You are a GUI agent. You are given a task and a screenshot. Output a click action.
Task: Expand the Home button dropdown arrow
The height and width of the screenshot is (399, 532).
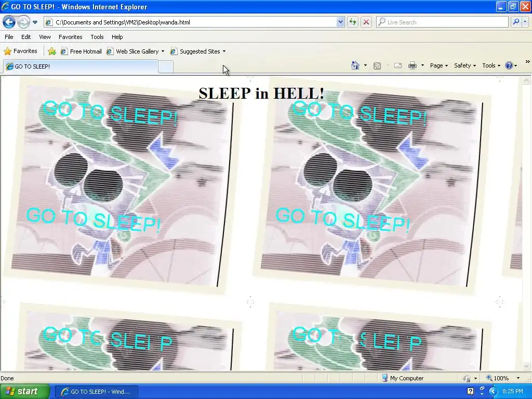(365, 65)
